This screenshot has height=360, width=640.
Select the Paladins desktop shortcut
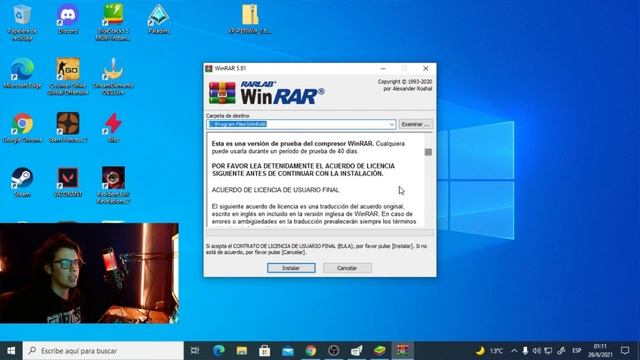159,19
